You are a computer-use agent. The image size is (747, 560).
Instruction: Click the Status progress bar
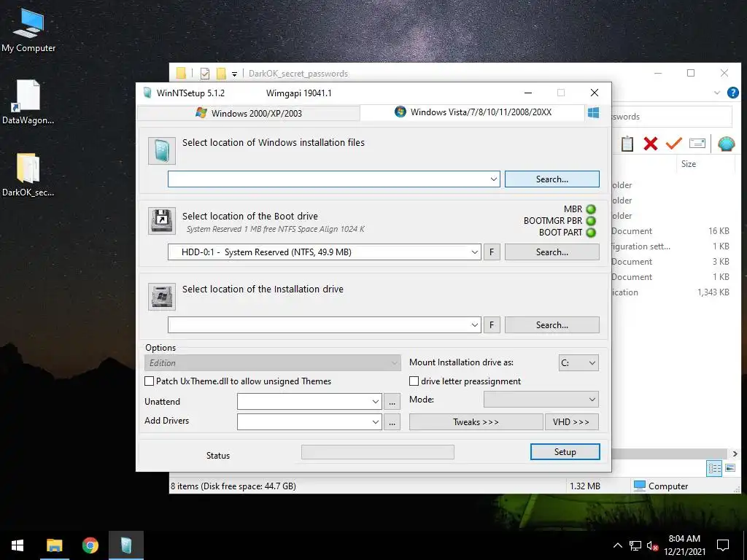(x=378, y=452)
